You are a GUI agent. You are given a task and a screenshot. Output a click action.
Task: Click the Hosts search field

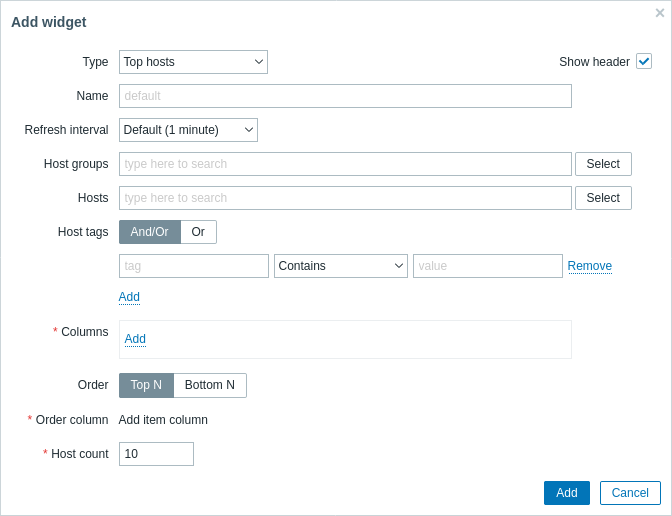click(345, 198)
